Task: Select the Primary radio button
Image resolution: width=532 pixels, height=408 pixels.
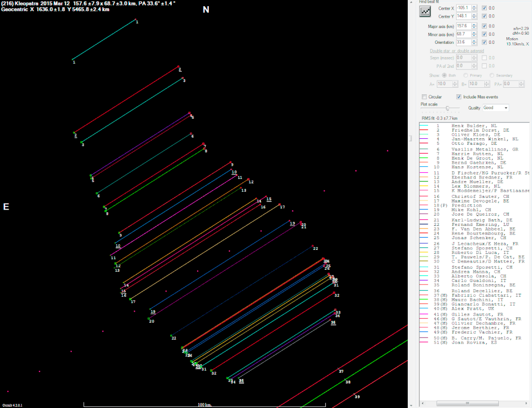Action: 466,75
